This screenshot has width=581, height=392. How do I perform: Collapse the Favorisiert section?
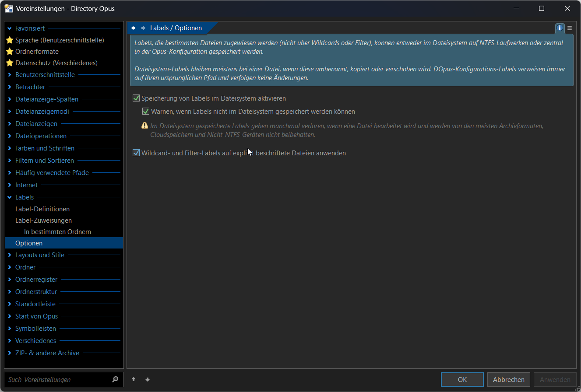click(x=10, y=28)
